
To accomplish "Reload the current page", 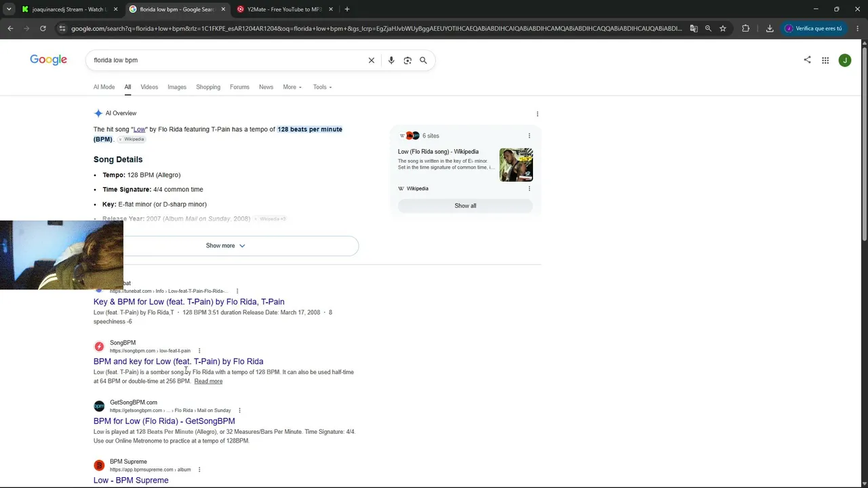I will pos(43,28).
